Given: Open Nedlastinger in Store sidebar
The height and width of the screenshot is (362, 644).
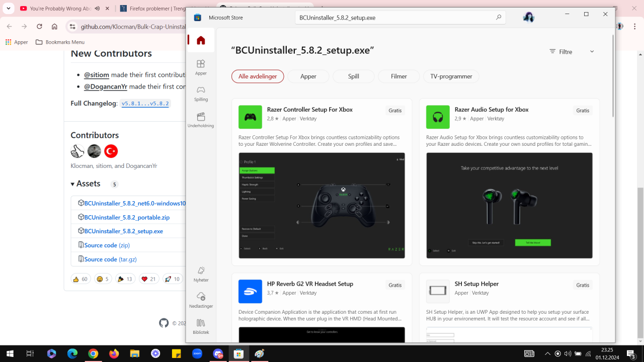Looking at the screenshot, I should [x=201, y=300].
